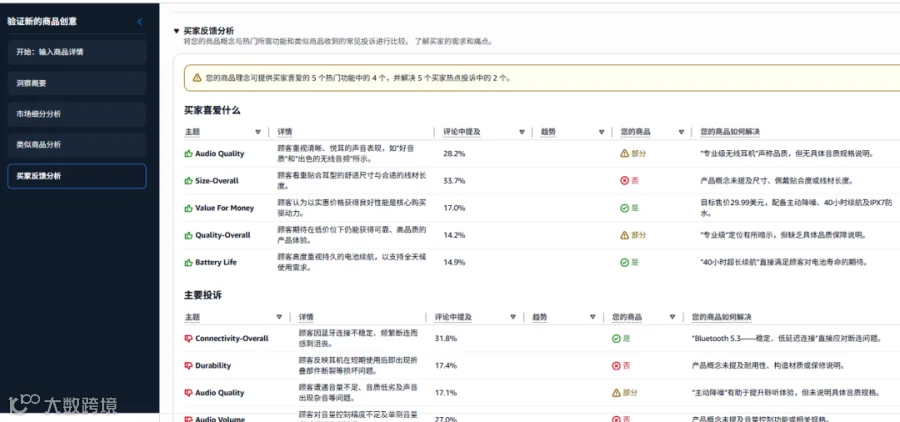Click the 是 check icon in Value For Money row

[x=624, y=208]
